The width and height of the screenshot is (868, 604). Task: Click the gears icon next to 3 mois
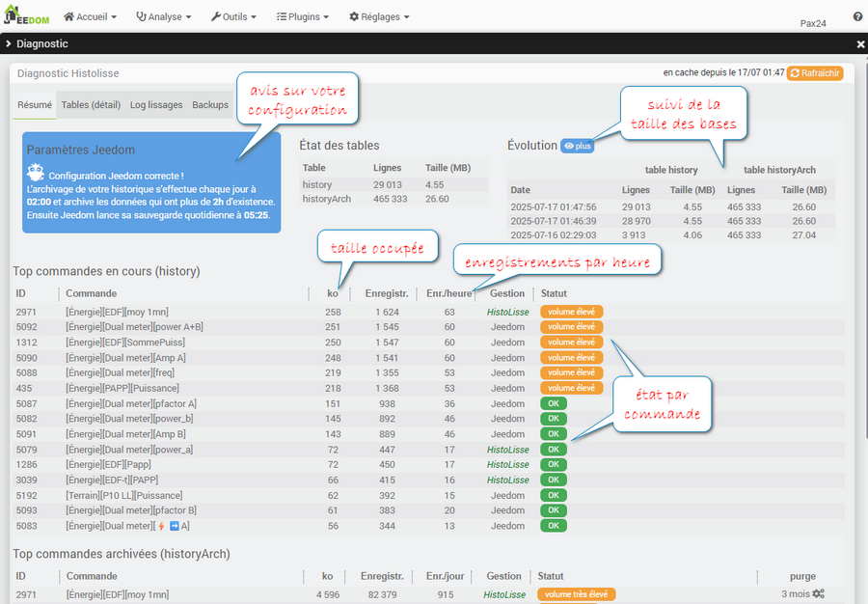818,593
